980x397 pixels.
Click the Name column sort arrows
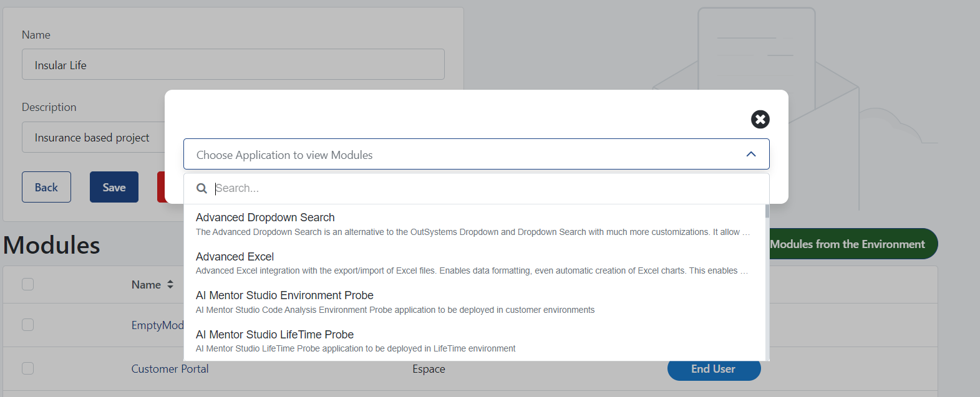point(170,285)
